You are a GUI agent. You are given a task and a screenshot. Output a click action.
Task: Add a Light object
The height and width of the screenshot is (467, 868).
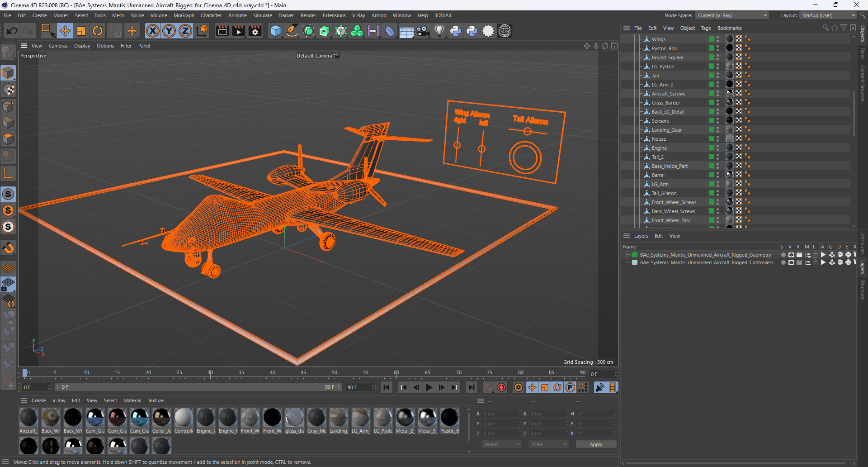click(439, 31)
